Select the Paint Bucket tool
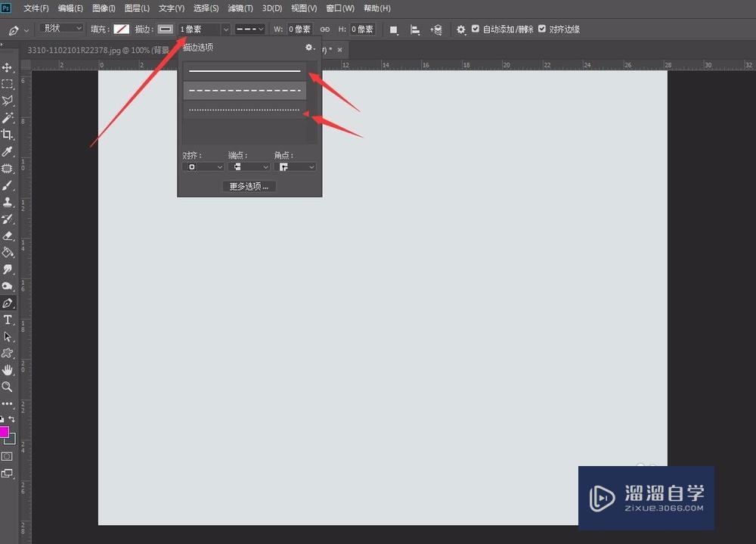 tap(8, 253)
